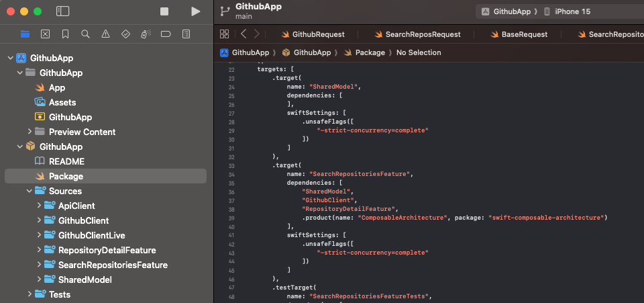Run the GithubApp scheme
644x303 pixels.
click(195, 11)
